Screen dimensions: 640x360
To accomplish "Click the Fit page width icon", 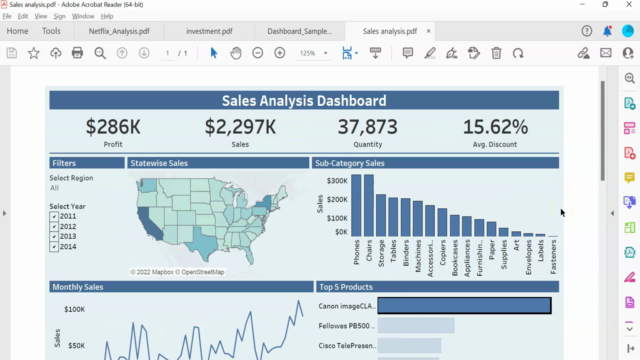I will pyautogui.click(x=347, y=53).
